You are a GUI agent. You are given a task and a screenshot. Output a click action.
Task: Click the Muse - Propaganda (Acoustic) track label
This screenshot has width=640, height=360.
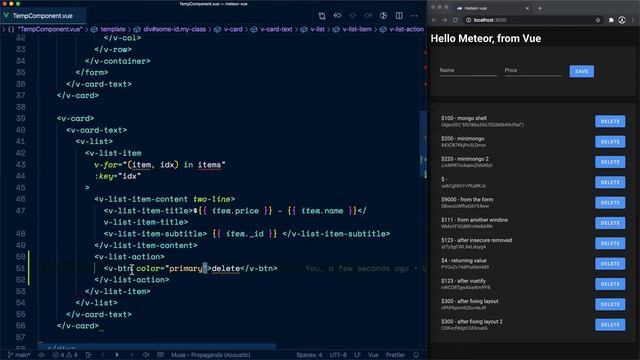click(211, 355)
